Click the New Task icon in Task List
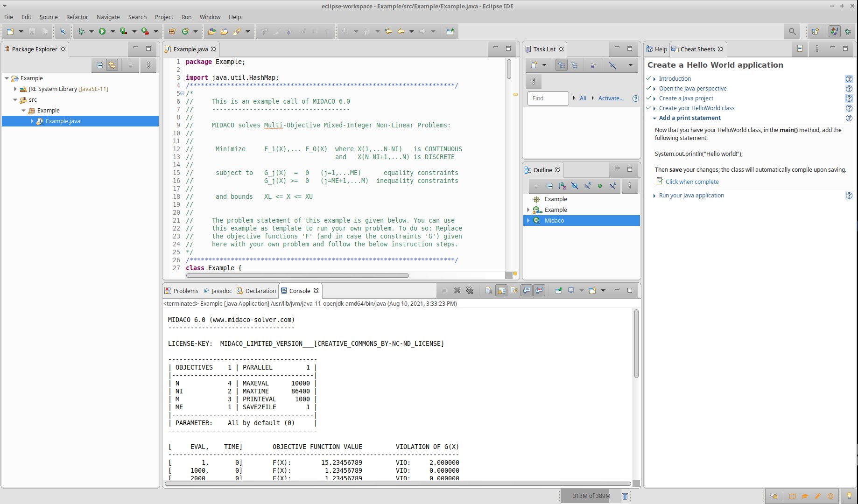Viewport: 858px width, 504px height. [x=534, y=65]
